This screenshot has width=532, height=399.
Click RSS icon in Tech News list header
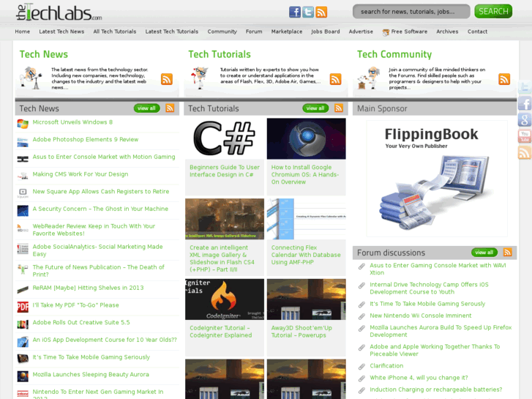tap(170, 108)
